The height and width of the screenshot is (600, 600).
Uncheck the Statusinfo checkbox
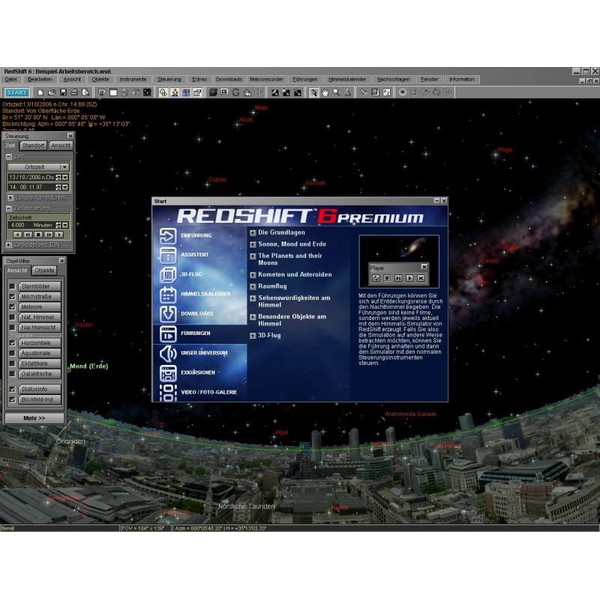[x=12, y=389]
